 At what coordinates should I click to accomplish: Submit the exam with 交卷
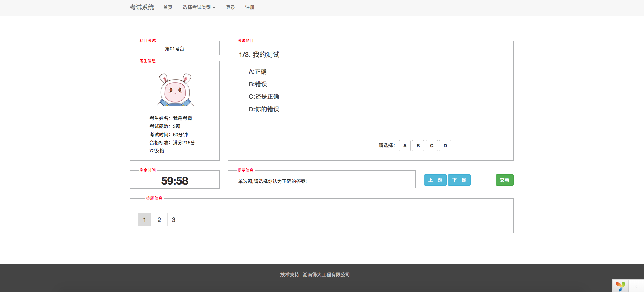point(504,180)
